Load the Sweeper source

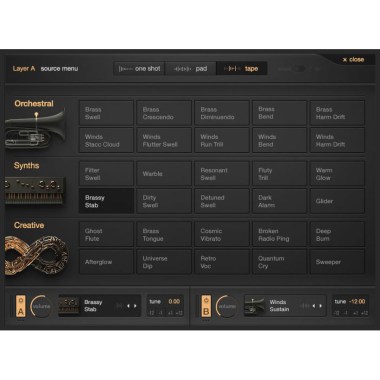(x=337, y=262)
